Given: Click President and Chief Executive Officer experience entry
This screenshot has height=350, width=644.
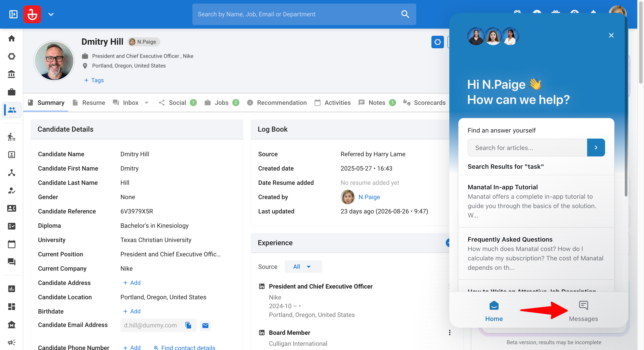Looking at the screenshot, I should [321, 286].
